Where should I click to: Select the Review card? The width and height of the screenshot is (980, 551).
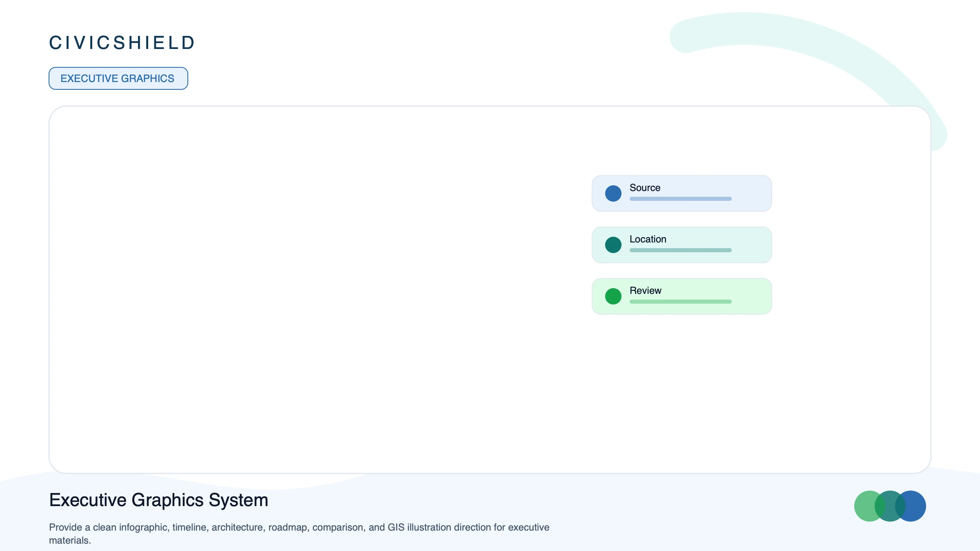coord(682,296)
